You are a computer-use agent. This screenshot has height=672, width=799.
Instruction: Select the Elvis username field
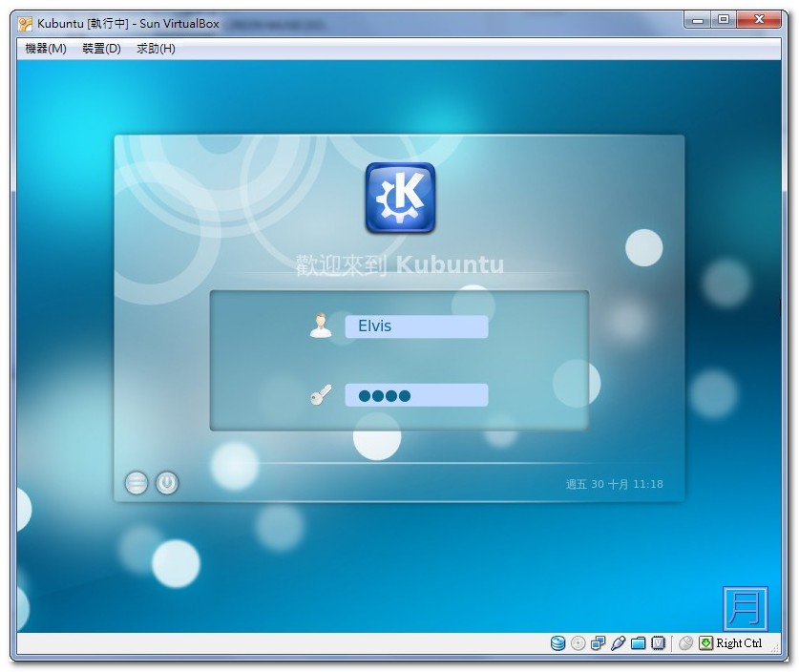pyautogui.click(x=416, y=325)
